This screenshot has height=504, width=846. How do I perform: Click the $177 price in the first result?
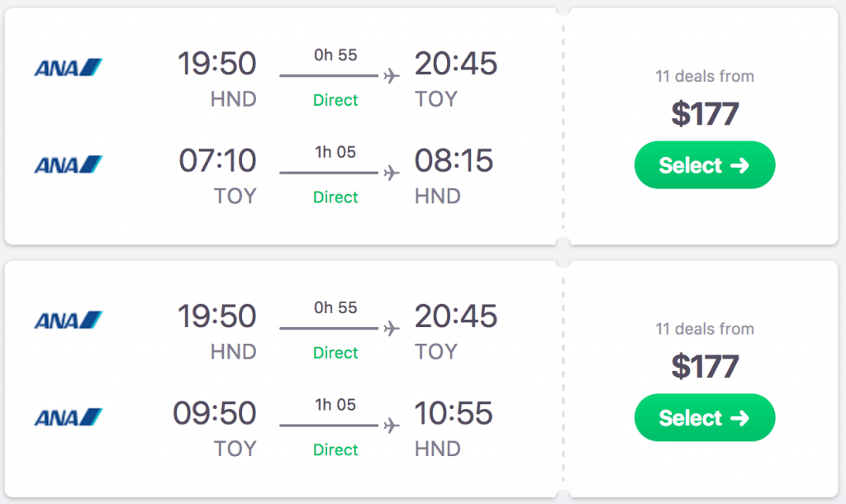click(704, 113)
